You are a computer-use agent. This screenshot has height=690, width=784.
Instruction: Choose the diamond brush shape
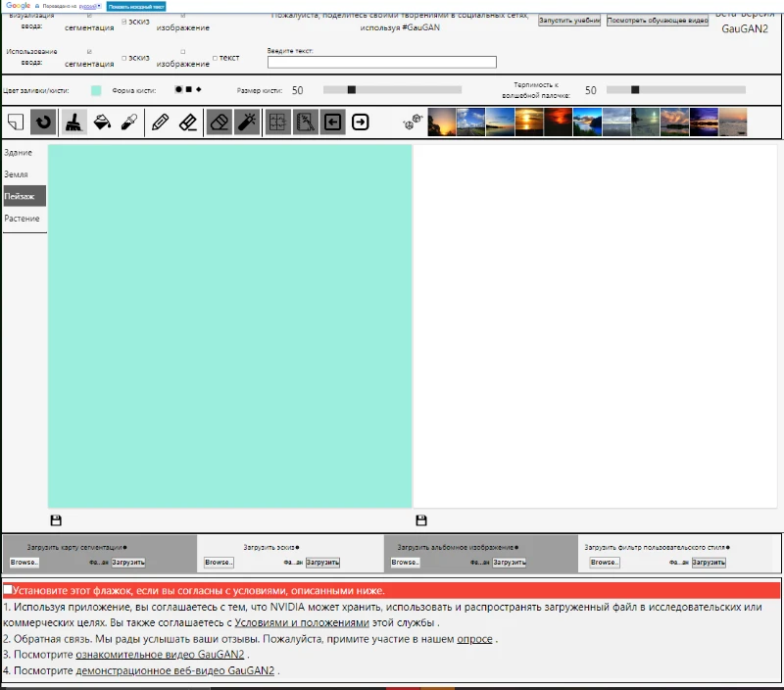coord(199,89)
